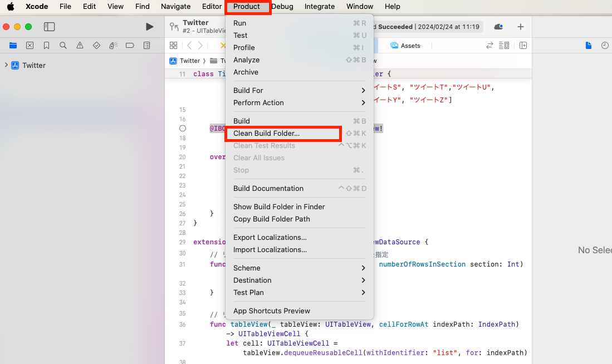Click the Twitter breadcrumb in jump bar

tap(185, 61)
